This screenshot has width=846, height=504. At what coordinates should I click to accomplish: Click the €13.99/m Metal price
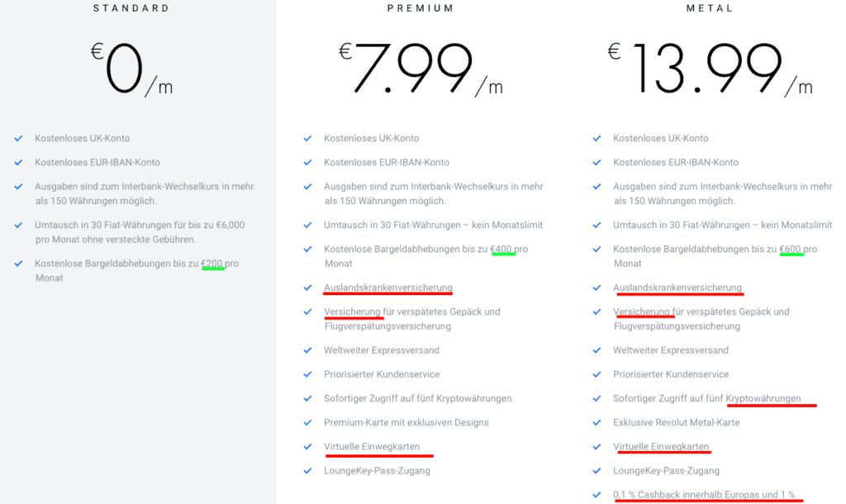point(710,69)
